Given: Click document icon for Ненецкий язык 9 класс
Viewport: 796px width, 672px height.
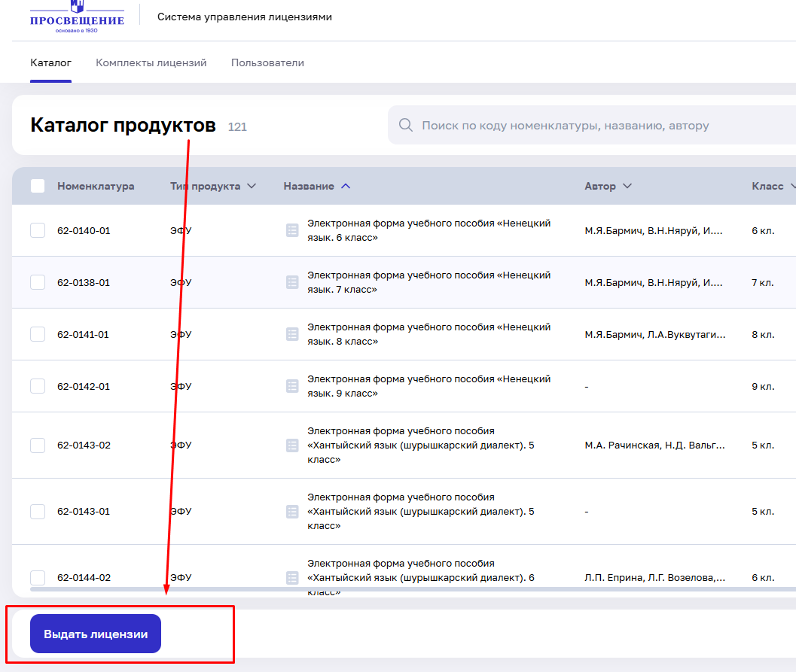Looking at the screenshot, I should [x=293, y=386].
